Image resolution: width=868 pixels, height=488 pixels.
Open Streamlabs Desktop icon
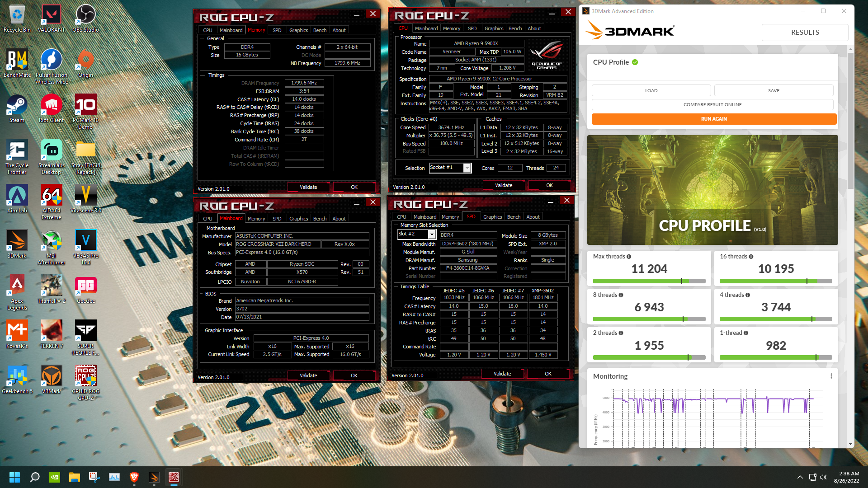tap(51, 157)
